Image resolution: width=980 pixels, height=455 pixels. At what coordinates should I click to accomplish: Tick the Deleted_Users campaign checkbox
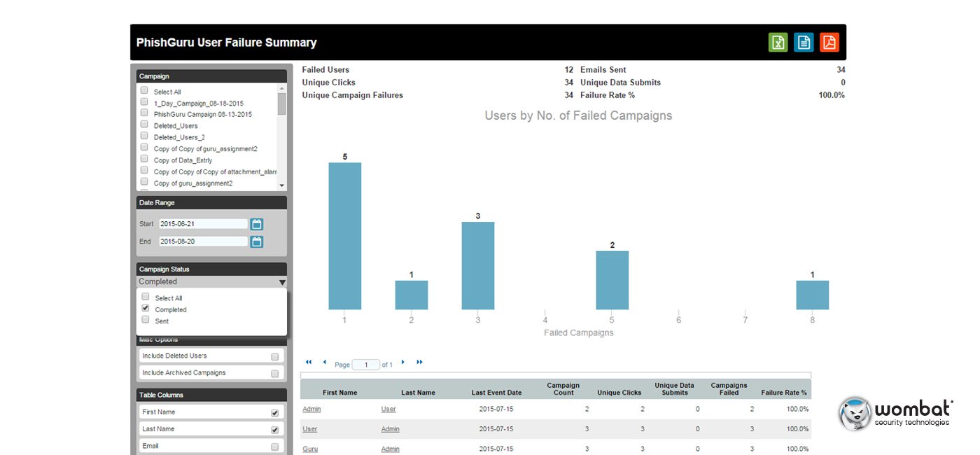(144, 125)
